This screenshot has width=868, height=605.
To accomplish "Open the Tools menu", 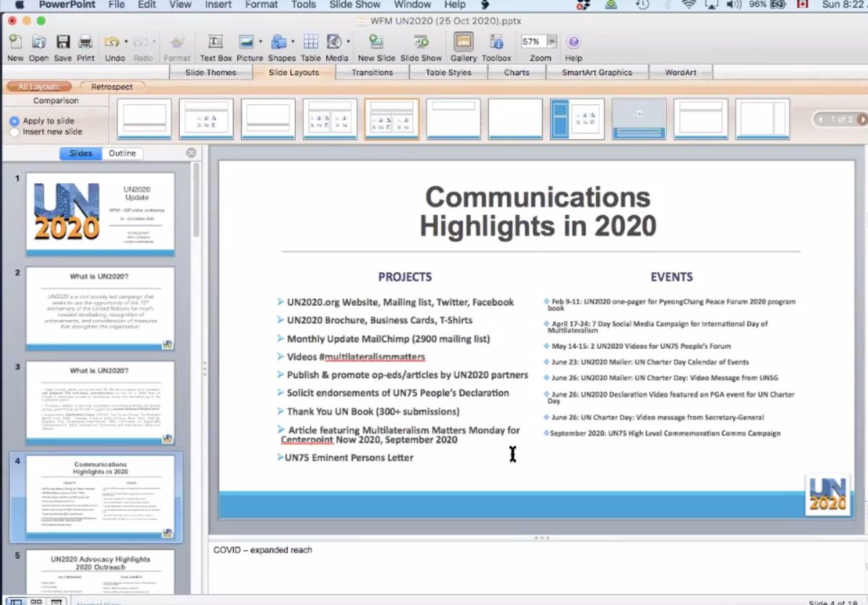I will [303, 4].
